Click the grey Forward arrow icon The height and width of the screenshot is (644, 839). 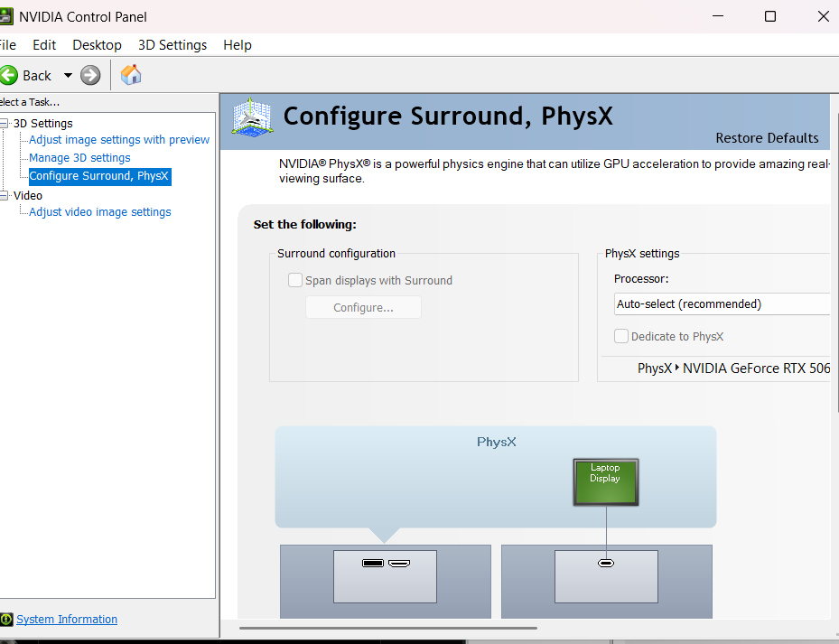[x=90, y=76]
